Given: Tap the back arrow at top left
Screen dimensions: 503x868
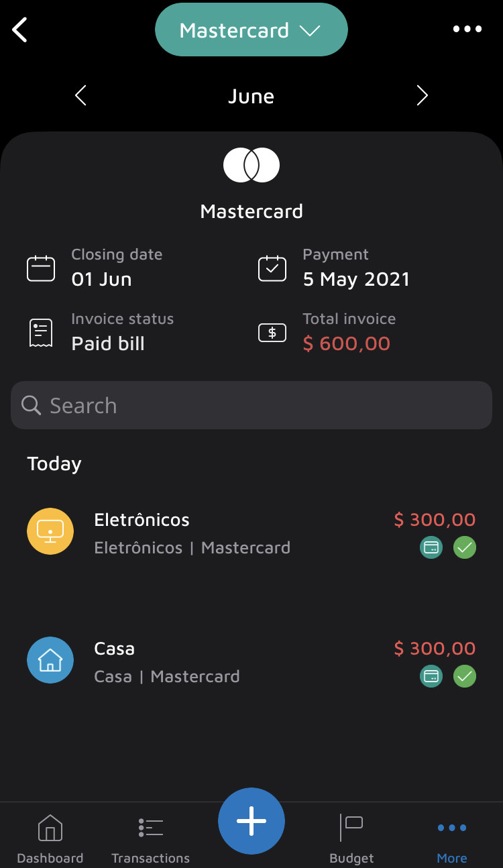Looking at the screenshot, I should (x=20, y=30).
